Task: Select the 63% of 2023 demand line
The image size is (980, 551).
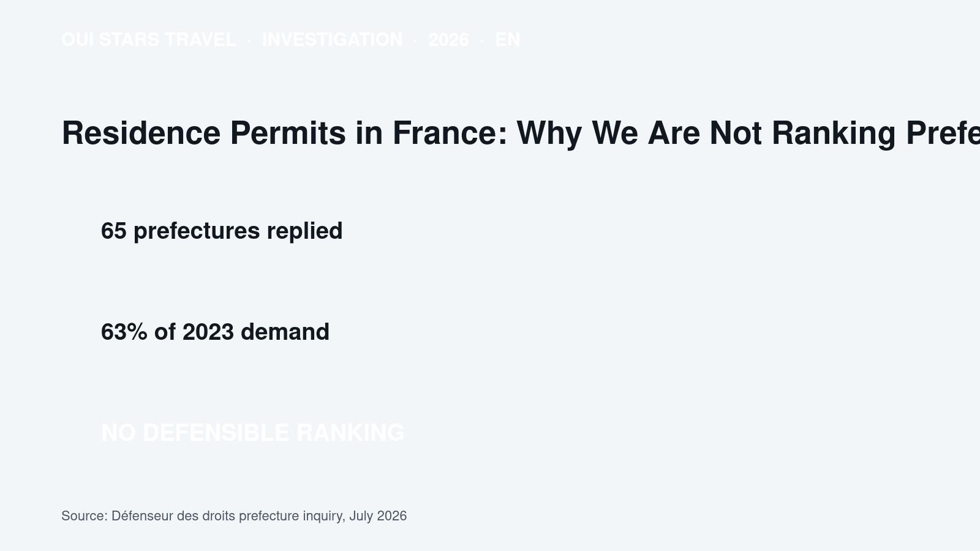Action: point(215,332)
